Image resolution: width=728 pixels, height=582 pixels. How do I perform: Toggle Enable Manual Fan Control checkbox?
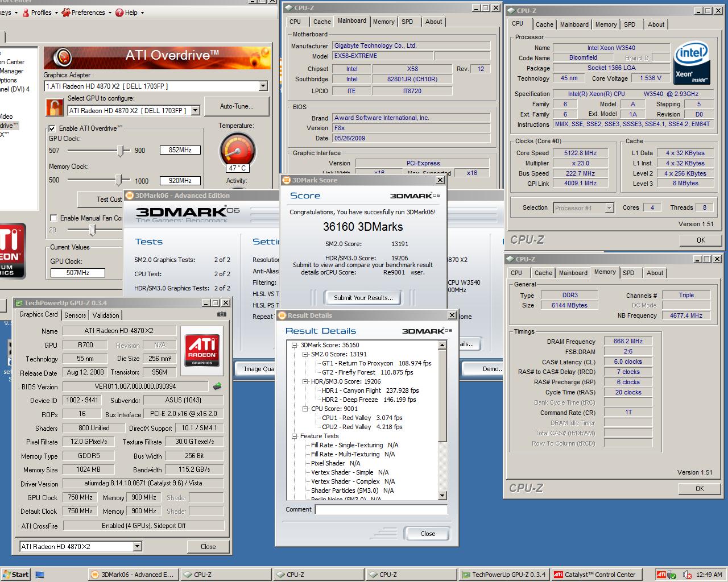coord(53,218)
